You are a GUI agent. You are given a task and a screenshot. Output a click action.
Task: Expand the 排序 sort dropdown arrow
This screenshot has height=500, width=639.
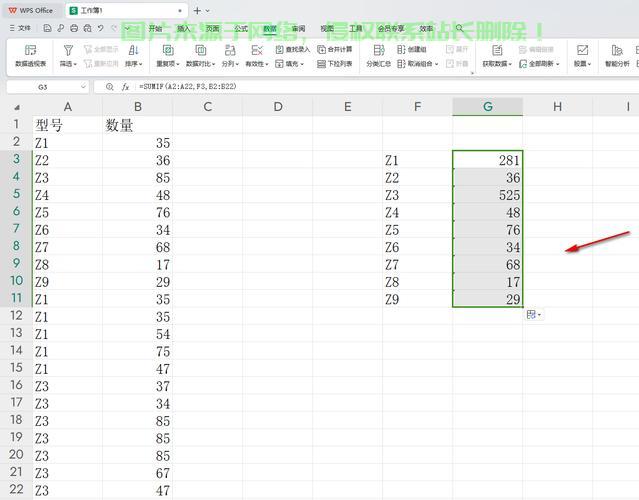(x=141, y=64)
